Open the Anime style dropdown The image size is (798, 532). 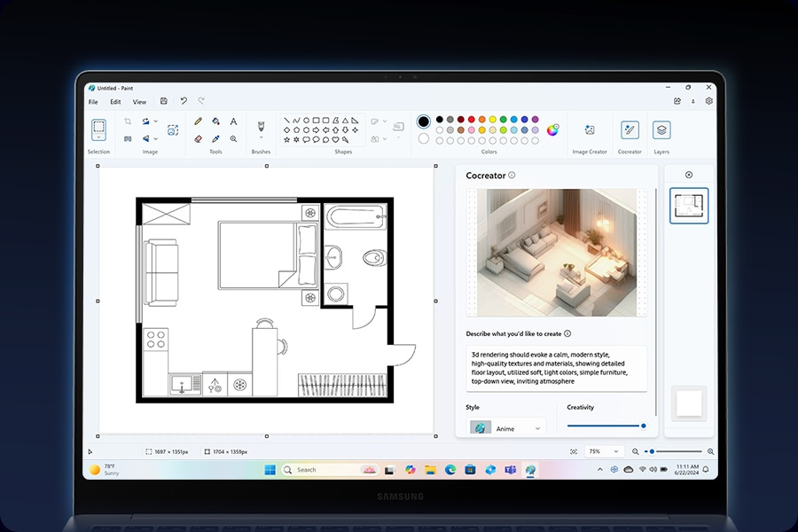pyautogui.click(x=506, y=428)
